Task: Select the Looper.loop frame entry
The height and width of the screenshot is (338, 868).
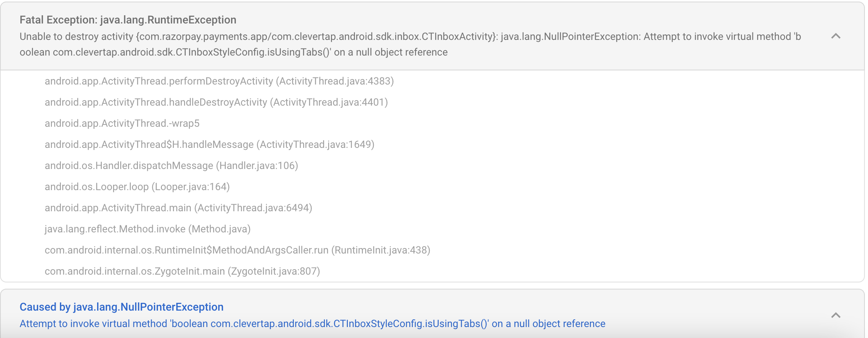Action: tap(137, 187)
